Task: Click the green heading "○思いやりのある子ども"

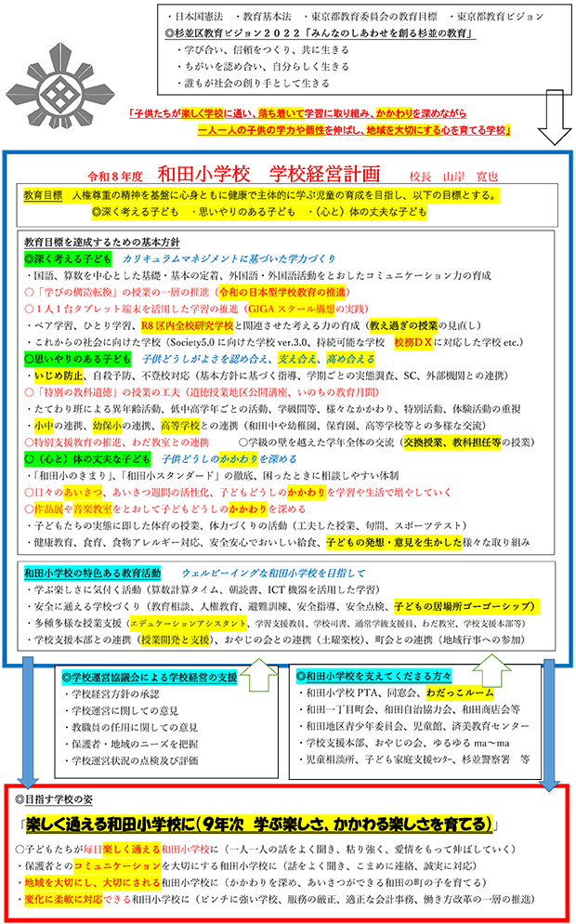Action: pyautogui.click(x=77, y=358)
